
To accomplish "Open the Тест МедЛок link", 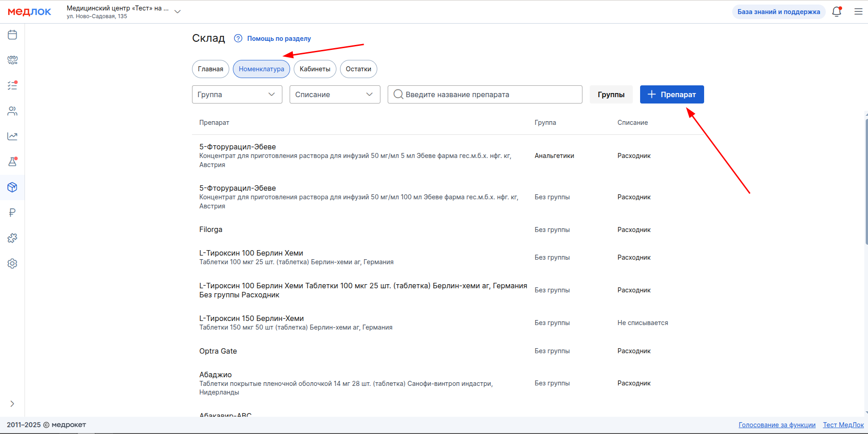I will (843, 425).
